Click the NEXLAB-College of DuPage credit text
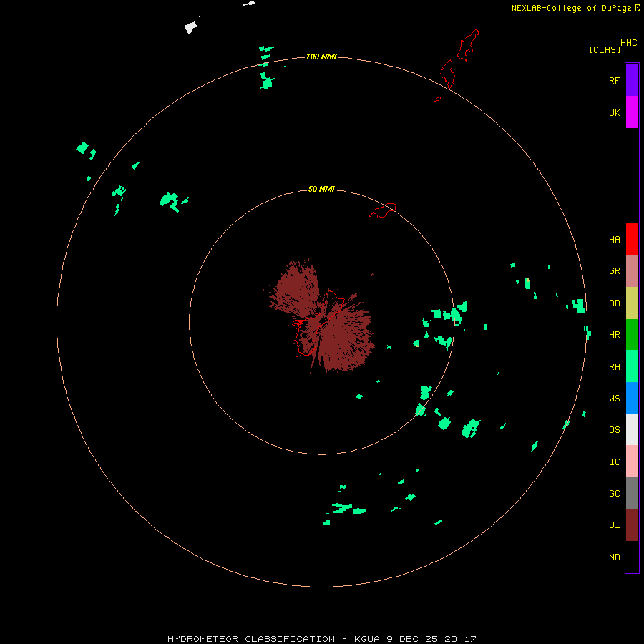 (571, 8)
